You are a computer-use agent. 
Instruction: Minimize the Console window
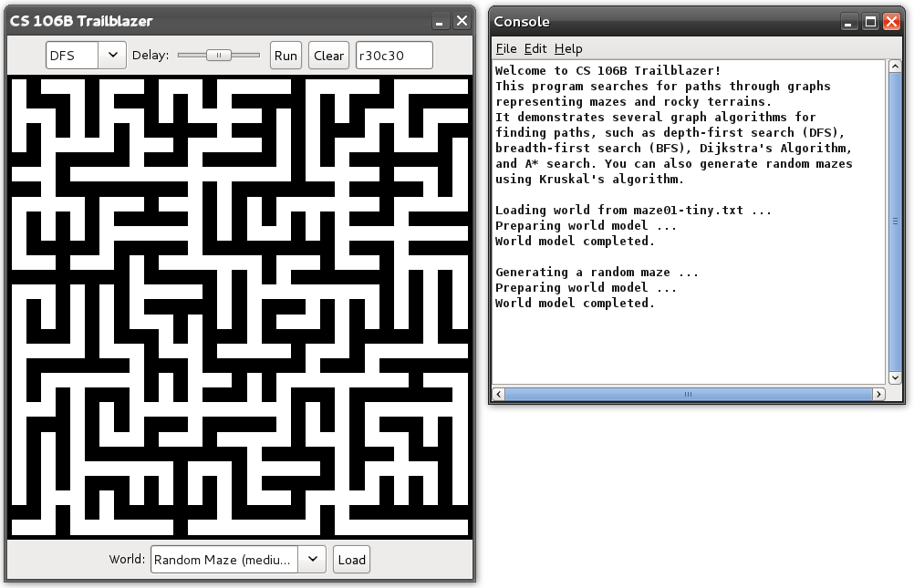(850, 22)
